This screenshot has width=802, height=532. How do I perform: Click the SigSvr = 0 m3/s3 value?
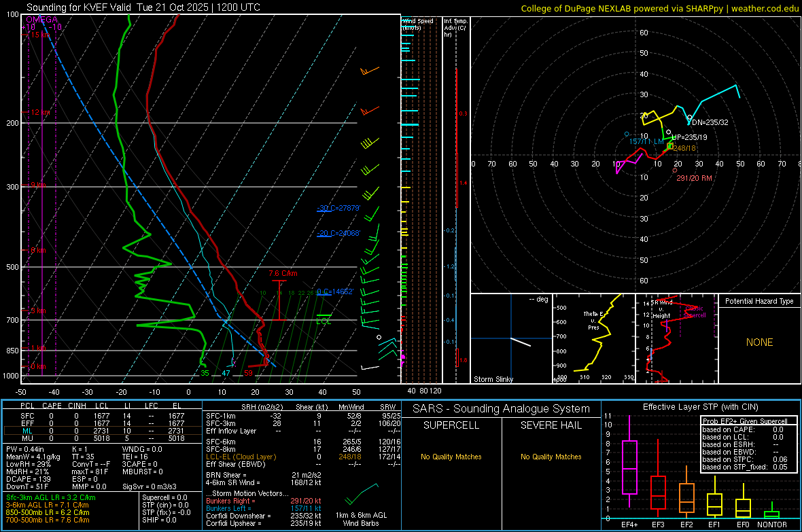pyautogui.click(x=150, y=486)
